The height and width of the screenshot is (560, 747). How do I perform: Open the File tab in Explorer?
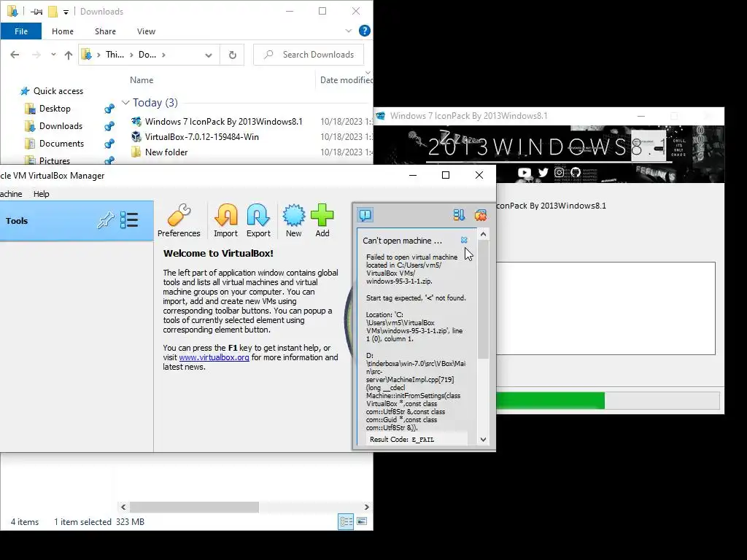[x=21, y=31]
